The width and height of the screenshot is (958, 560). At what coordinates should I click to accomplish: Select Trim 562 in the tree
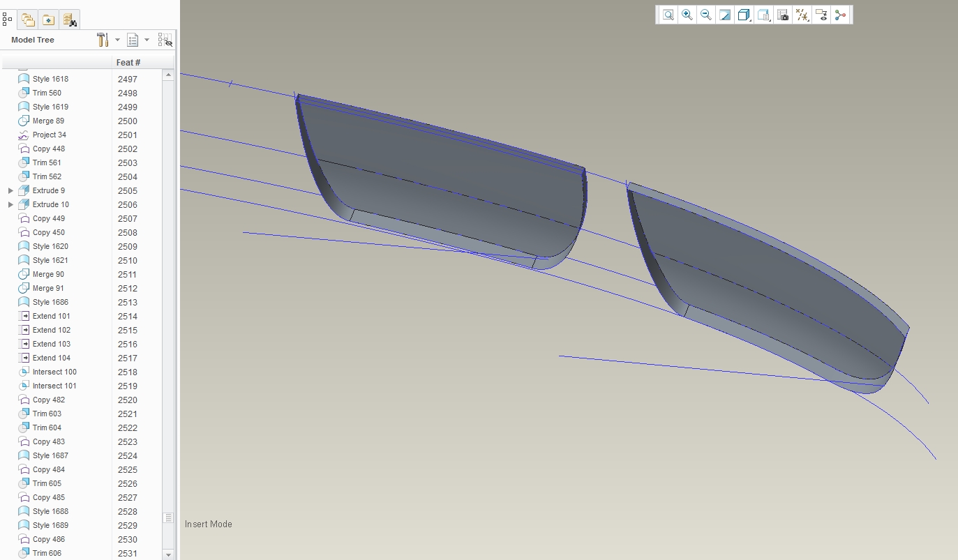click(47, 176)
